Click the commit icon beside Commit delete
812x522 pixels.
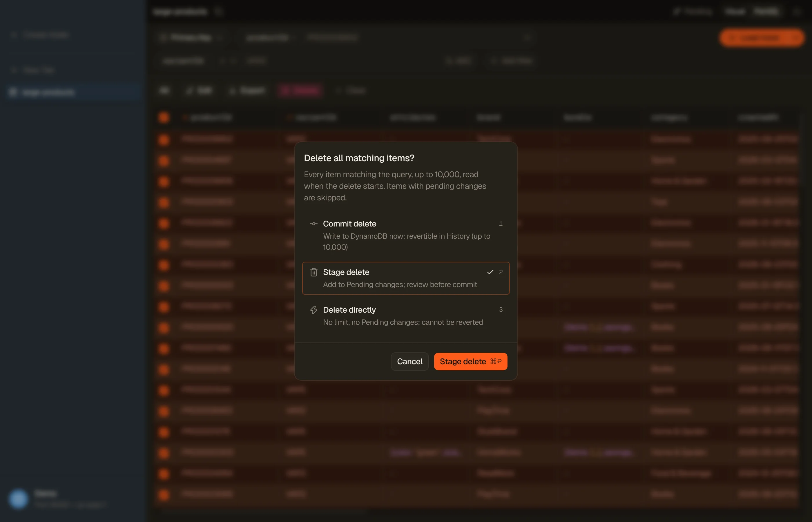click(313, 224)
